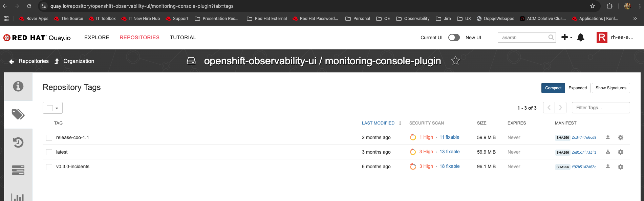Open the settings gear for latest tag

pos(620,152)
